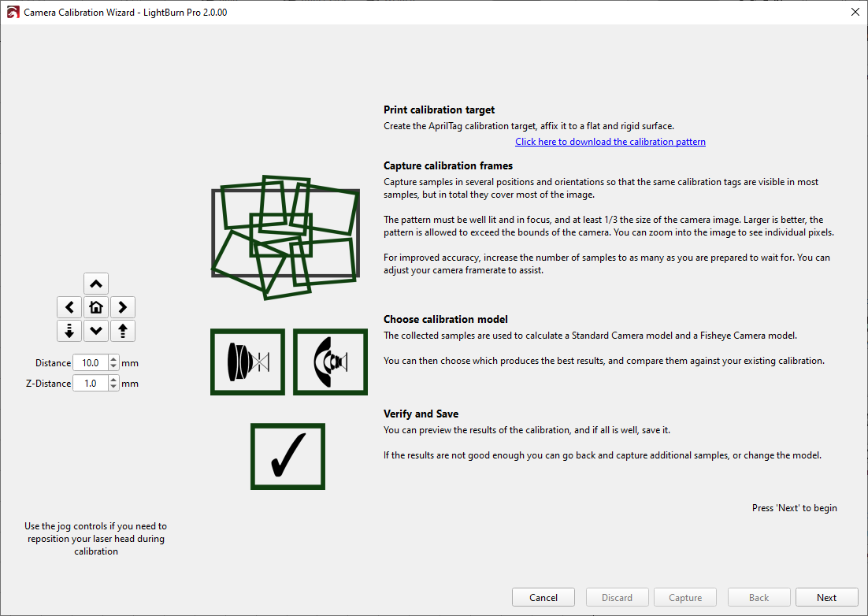Raise the Z axis with the dotted up arrow
Viewport: 868px width, 616px height.
click(122, 331)
